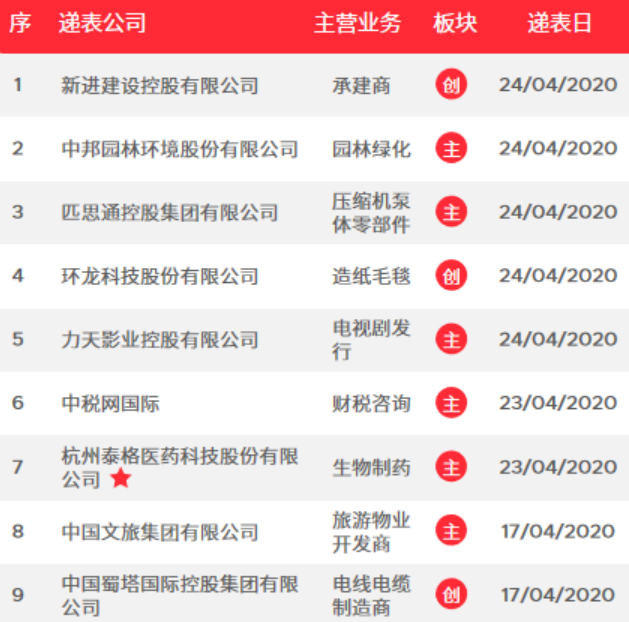629x622 pixels.
Task: Click the business cell 压缩机泵体零部件
Action: pyautogui.click(x=371, y=213)
